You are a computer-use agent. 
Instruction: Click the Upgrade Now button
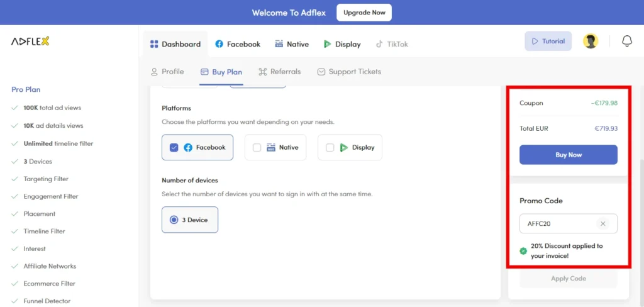(x=364, y=13)
